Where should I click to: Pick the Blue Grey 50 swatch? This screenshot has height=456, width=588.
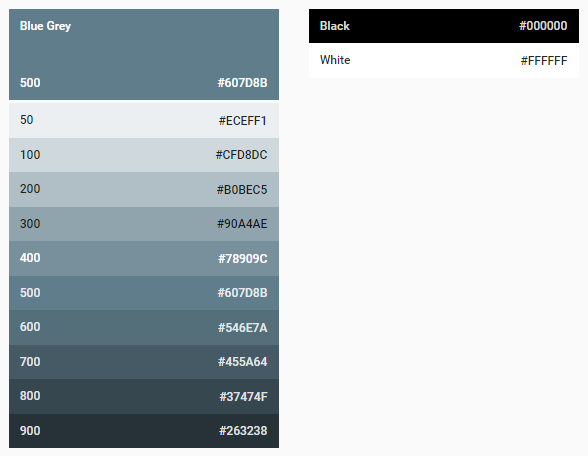pos(144,121)
